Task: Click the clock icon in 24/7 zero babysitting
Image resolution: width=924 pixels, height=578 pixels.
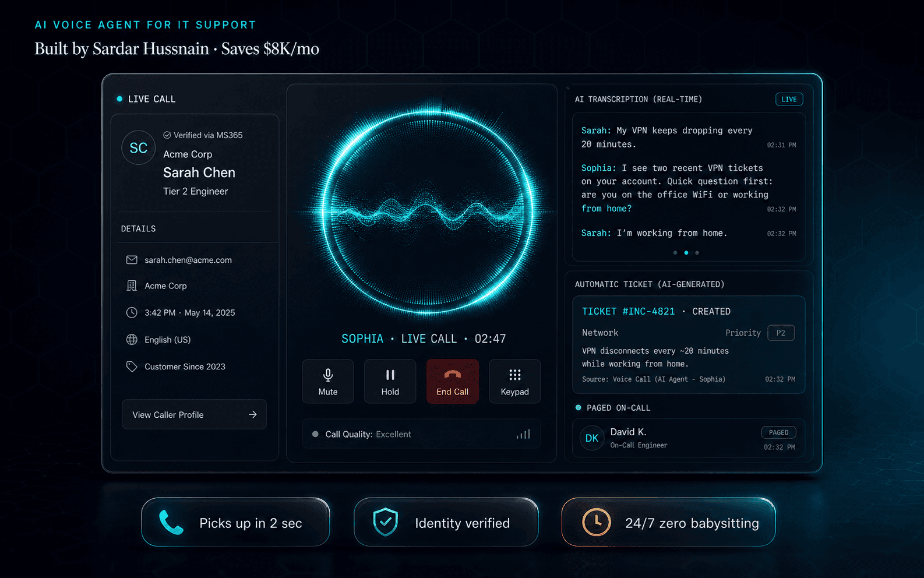Action: point(596,522)
